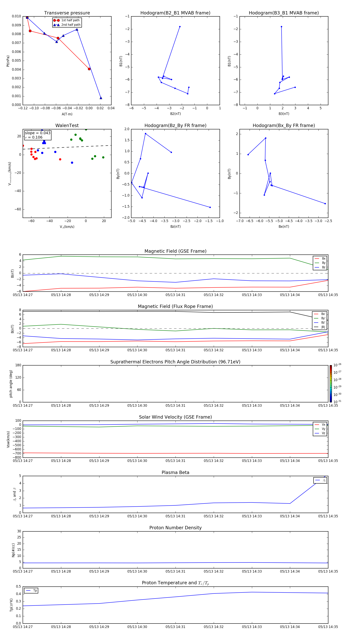Click the 'Tp(10⁶K)' y-axis label
Image resolution: width=351 pixels, height=644 pixels.
11,605
